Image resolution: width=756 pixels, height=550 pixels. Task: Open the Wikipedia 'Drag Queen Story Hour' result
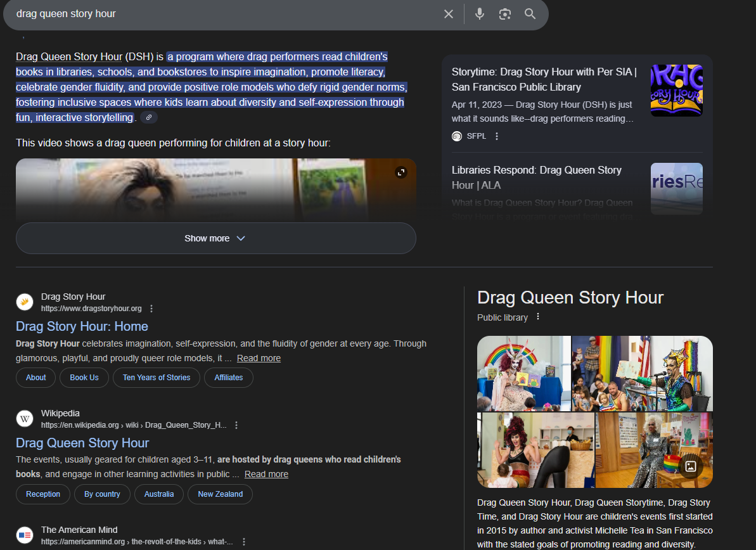point(82,443)
